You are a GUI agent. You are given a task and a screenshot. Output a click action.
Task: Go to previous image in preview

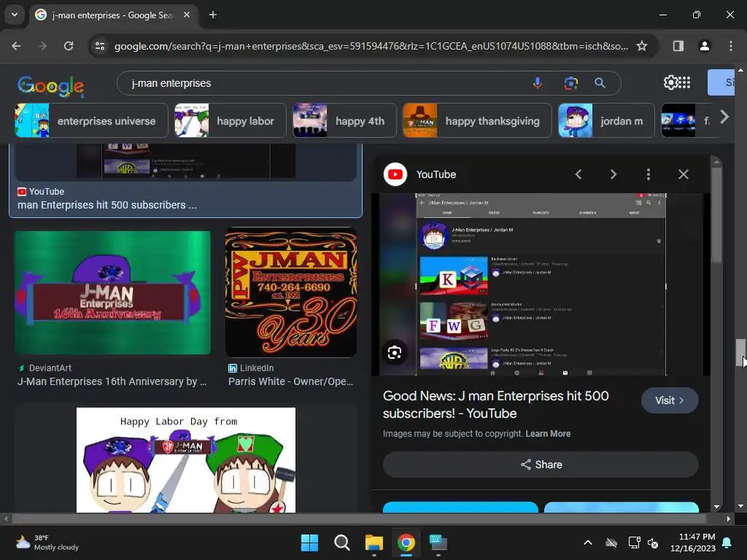pos(578,174)
